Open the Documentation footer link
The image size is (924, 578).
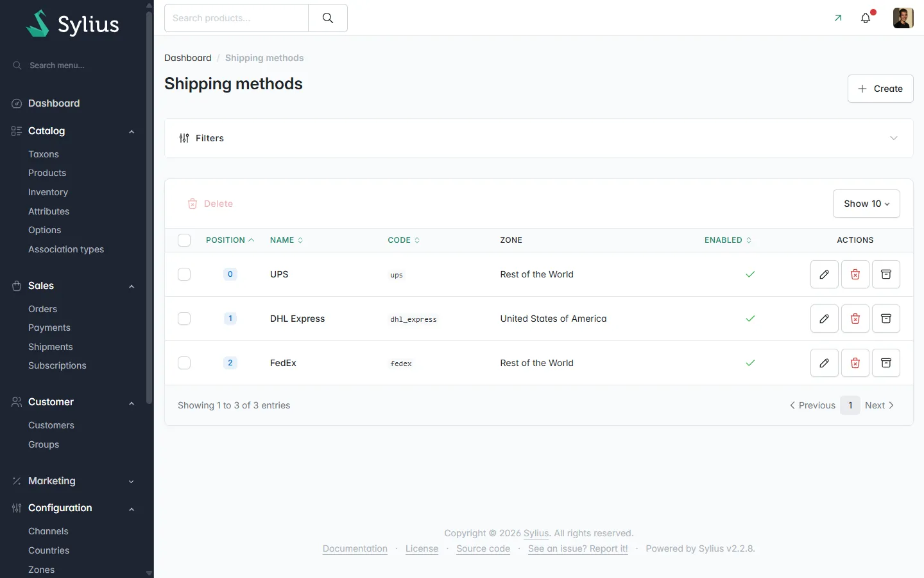(355, 548)
